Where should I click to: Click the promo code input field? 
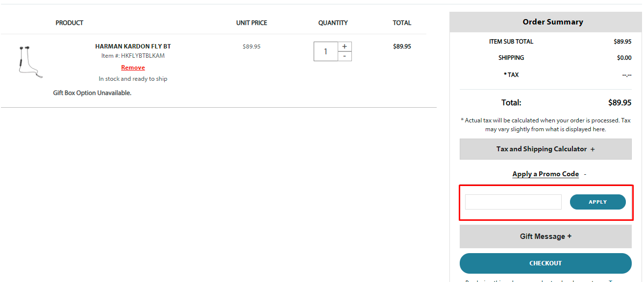point(513,202)
